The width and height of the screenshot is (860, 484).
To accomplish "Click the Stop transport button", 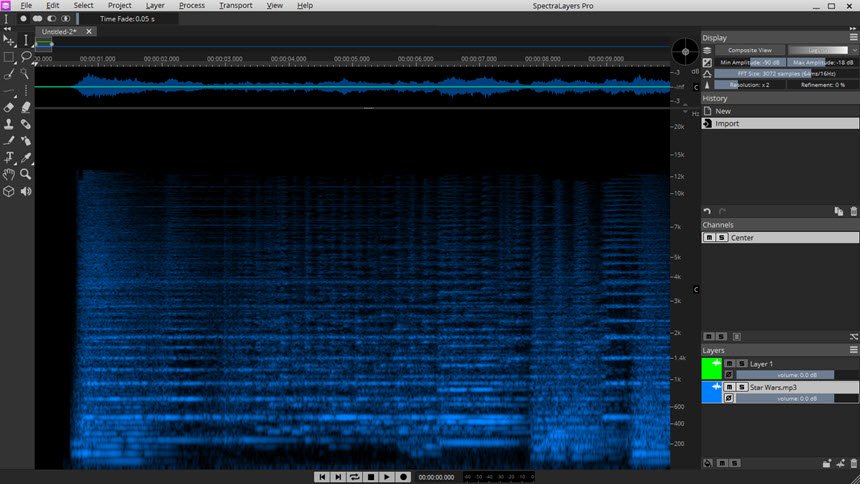I will 371,477.
